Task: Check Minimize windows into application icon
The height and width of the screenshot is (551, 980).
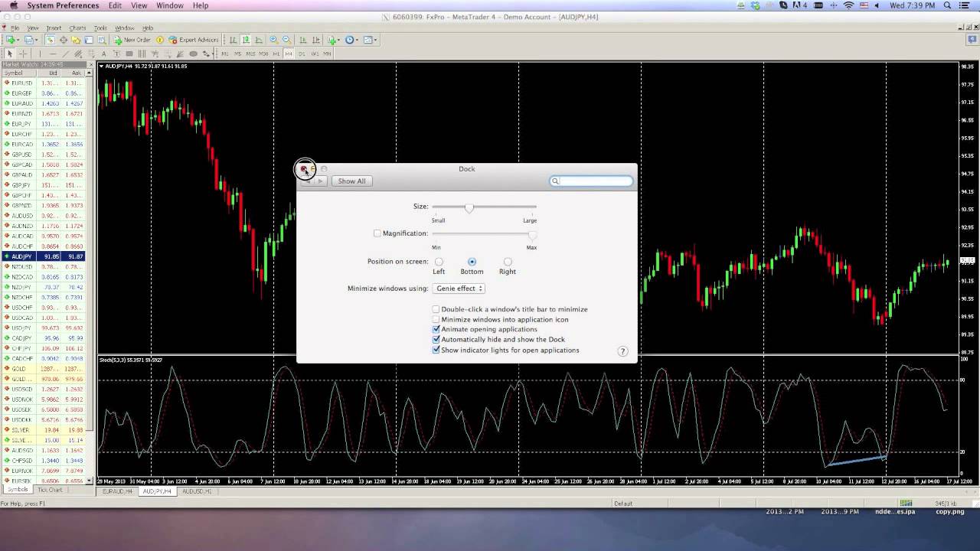Action: pyautogui.click(x=436, y=319)
